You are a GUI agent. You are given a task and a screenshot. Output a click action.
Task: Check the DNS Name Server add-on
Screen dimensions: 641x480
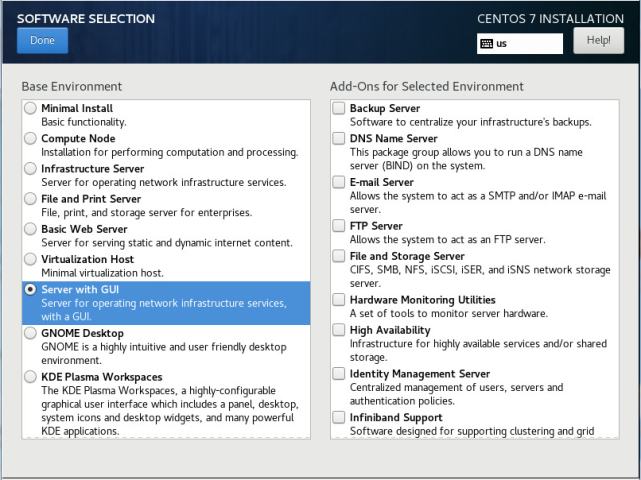tap(338, 139)
